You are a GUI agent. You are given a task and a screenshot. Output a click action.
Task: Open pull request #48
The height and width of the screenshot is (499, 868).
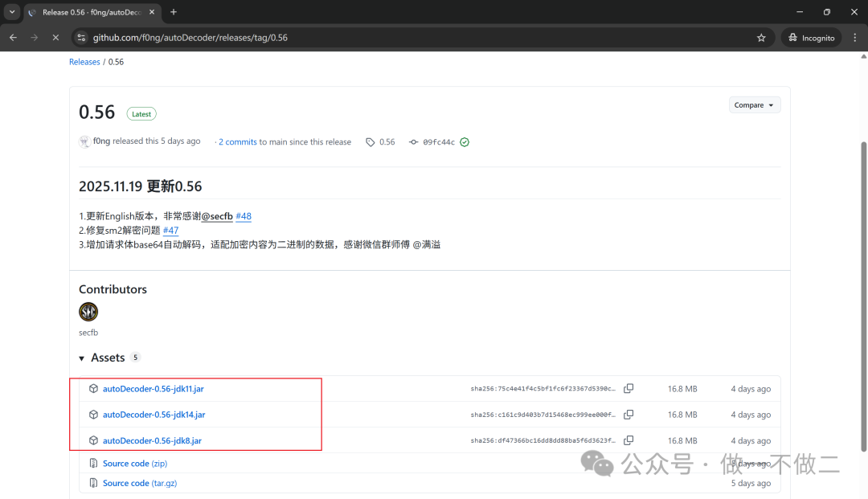(x=244, y=215)
